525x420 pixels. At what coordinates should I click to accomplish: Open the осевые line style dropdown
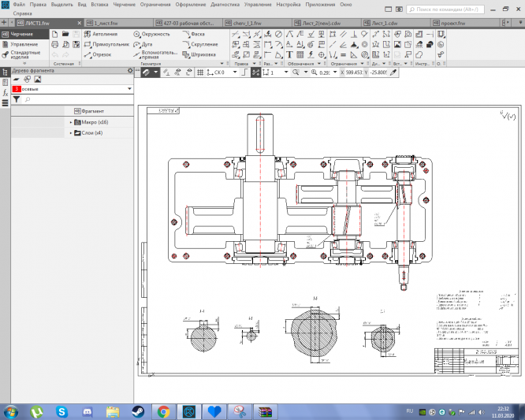coord(128,90)
